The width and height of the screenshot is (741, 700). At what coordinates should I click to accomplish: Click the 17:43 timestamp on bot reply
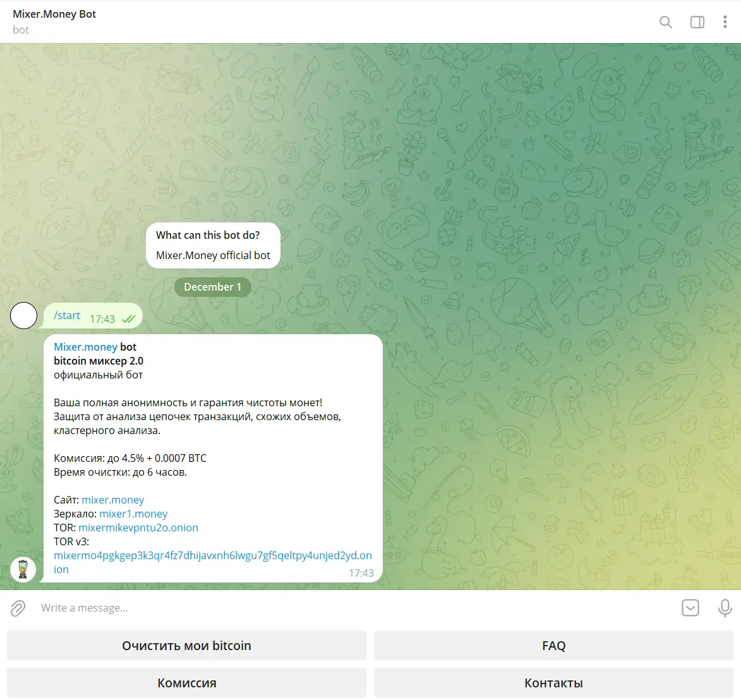point(361,573)
